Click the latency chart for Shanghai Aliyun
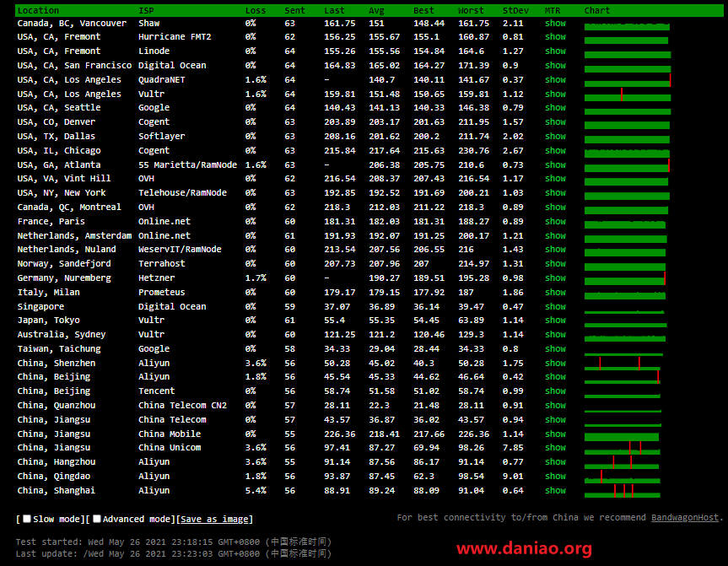Image resolution: width=728 pixels, height=566 pixels. click(x=623, y=491)
